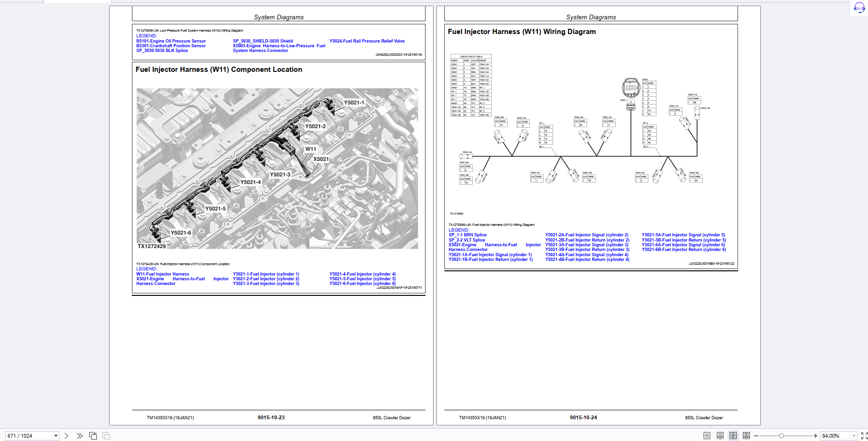Open the 84.00% zoom level dropdown
The width and height of the screenshot is (868, 441).
click(853, 436)
